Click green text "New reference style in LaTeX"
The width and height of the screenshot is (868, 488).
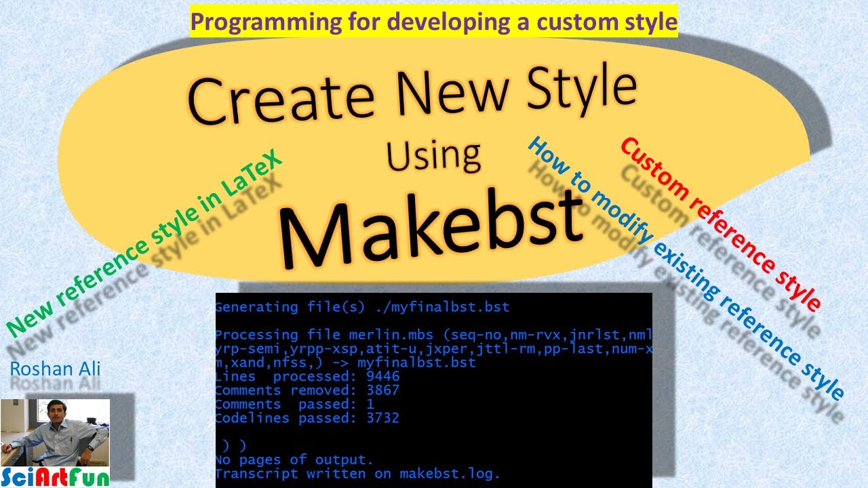click(143, 244)
